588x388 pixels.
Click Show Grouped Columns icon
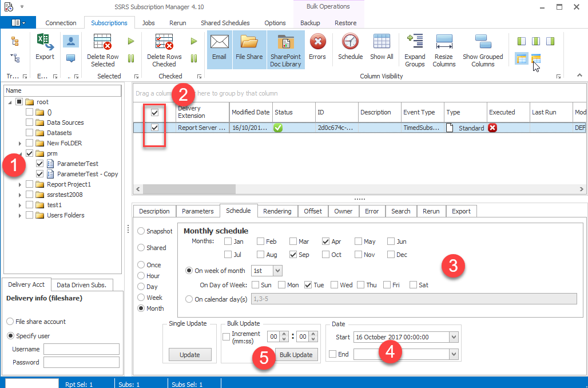coord(483,42)
